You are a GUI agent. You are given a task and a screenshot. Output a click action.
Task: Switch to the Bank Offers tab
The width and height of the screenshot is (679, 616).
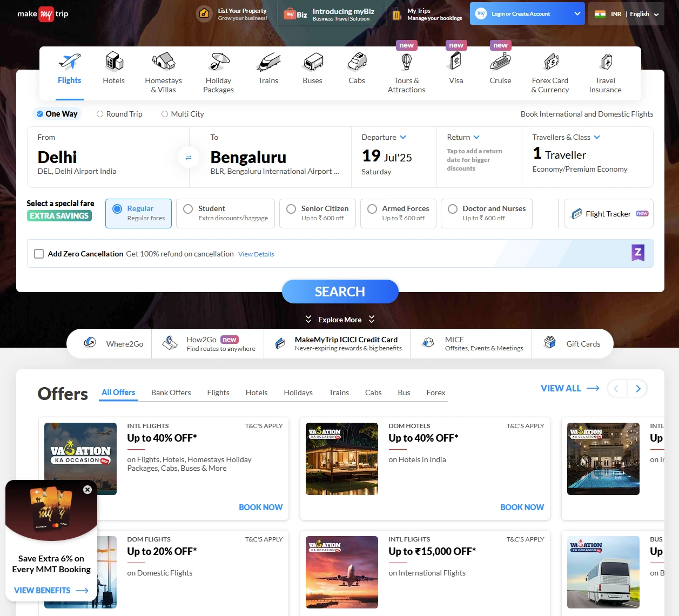(x=171, y=392)
